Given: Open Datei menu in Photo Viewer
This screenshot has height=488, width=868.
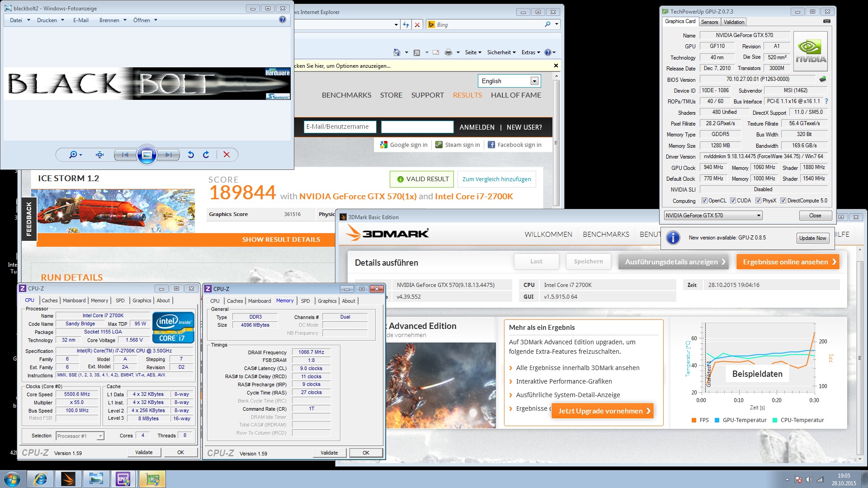Looking at the screenshot, I should 19,20.
